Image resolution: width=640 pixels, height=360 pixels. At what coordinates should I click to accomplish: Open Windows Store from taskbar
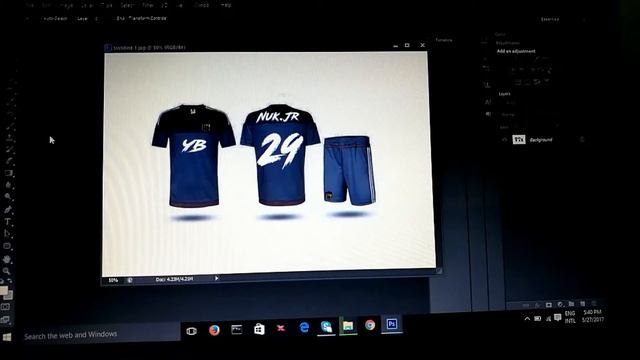(x=259, y=329)
